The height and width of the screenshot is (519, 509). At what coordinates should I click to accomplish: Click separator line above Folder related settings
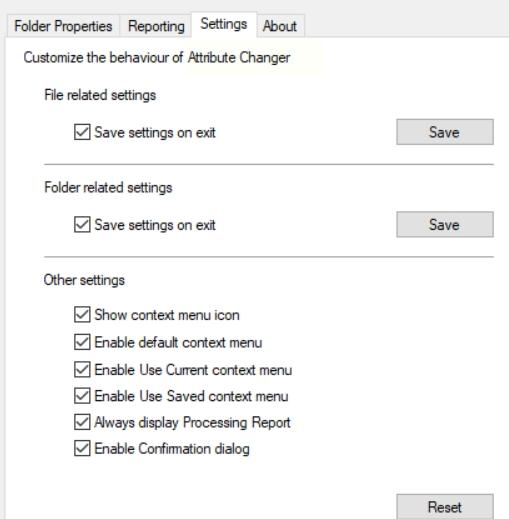269,164
